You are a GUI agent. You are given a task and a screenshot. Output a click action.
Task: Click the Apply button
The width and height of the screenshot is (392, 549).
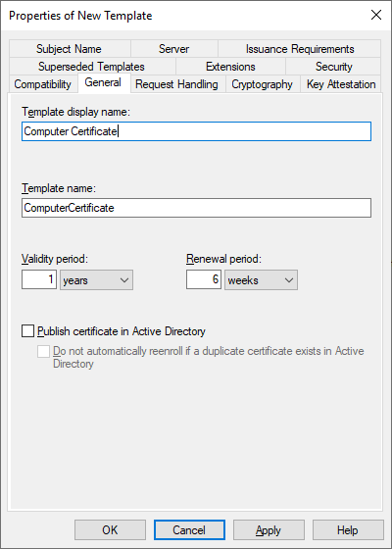point(269,530)
